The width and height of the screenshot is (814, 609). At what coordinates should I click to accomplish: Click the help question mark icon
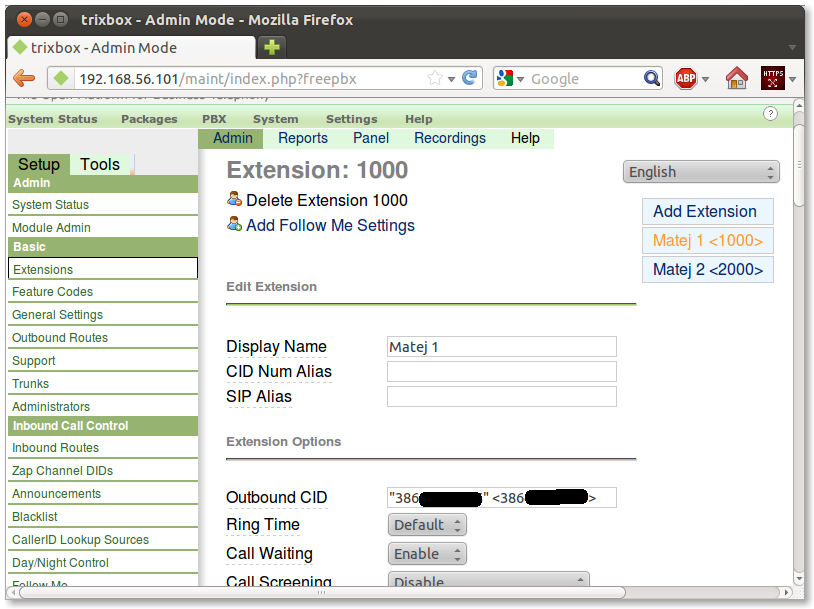tap(770, 114)
